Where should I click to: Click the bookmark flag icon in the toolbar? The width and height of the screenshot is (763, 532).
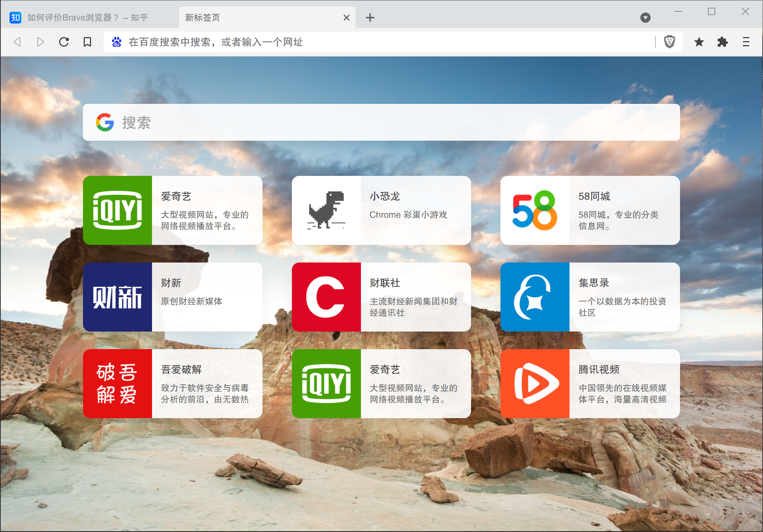[87, 42]
